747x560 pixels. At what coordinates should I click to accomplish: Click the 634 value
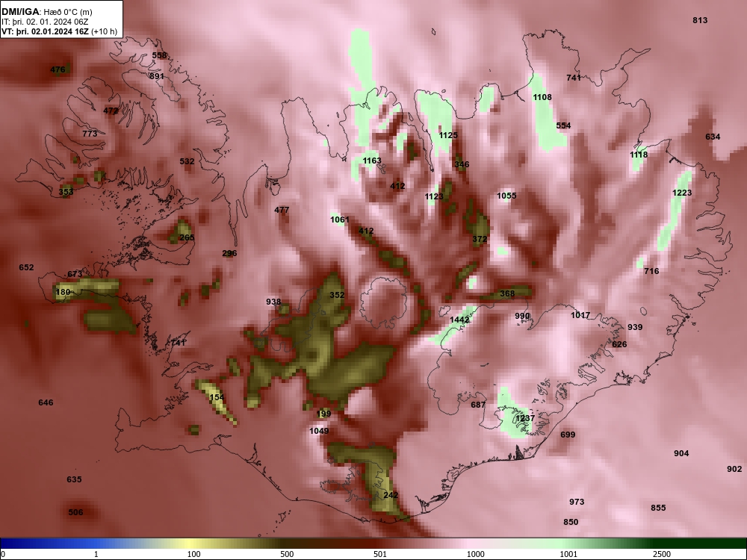[713, 137]
